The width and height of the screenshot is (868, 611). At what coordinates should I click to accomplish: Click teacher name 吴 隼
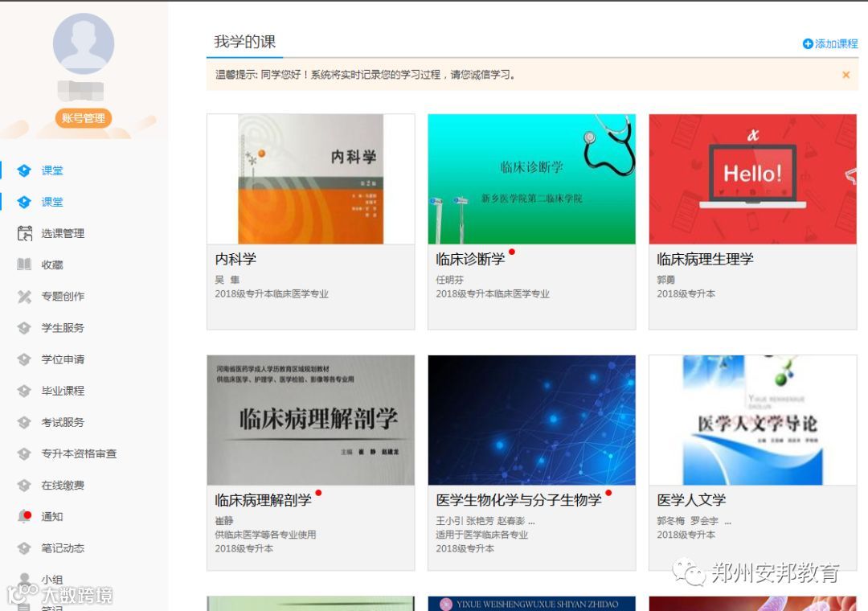(x=227, y=280)
